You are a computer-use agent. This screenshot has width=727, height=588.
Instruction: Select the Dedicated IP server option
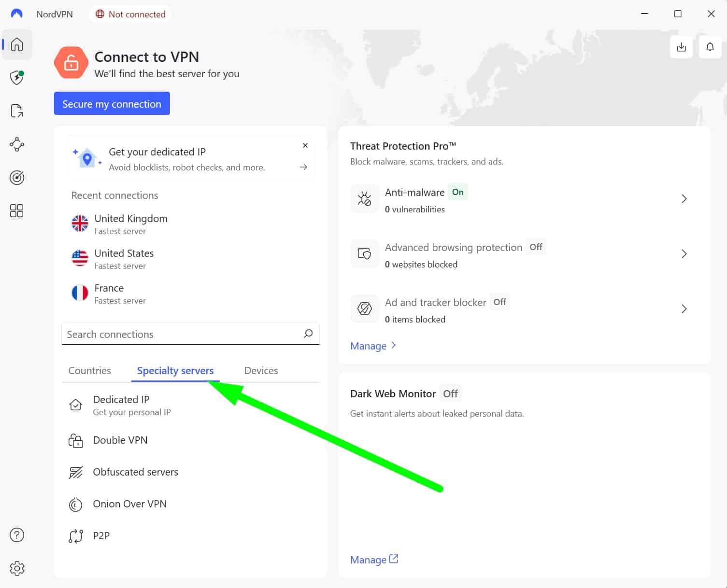(190, 405)
